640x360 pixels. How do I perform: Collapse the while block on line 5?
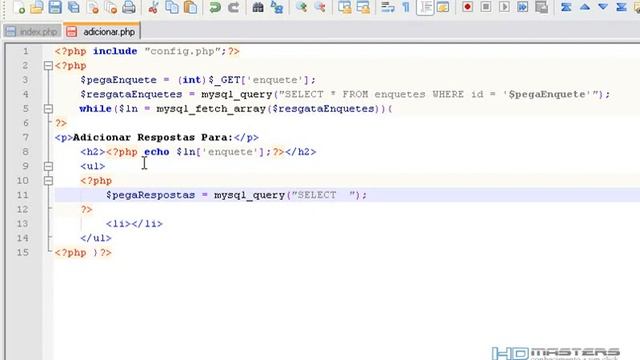click(48, 109)
